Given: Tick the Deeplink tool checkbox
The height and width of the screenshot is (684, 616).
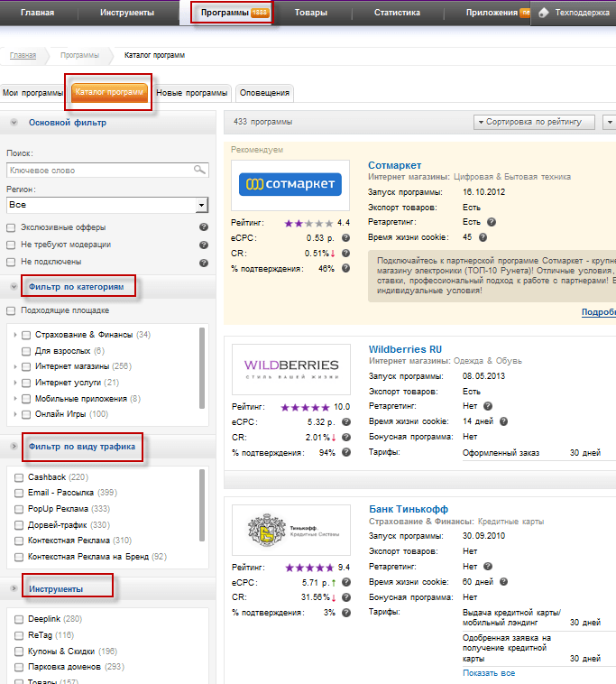Looking at the screenshot, I should click(19, 619).
